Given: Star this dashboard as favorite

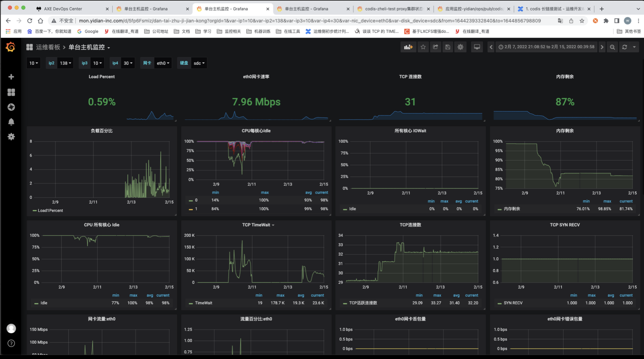Looking at the screenshot, I should (x=423, y=47).
